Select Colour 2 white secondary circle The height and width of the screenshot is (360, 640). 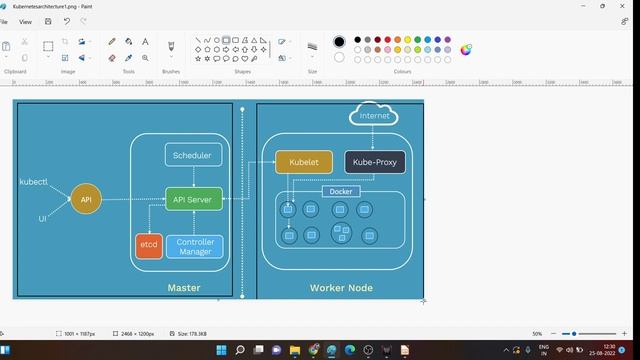pos(339,58)
